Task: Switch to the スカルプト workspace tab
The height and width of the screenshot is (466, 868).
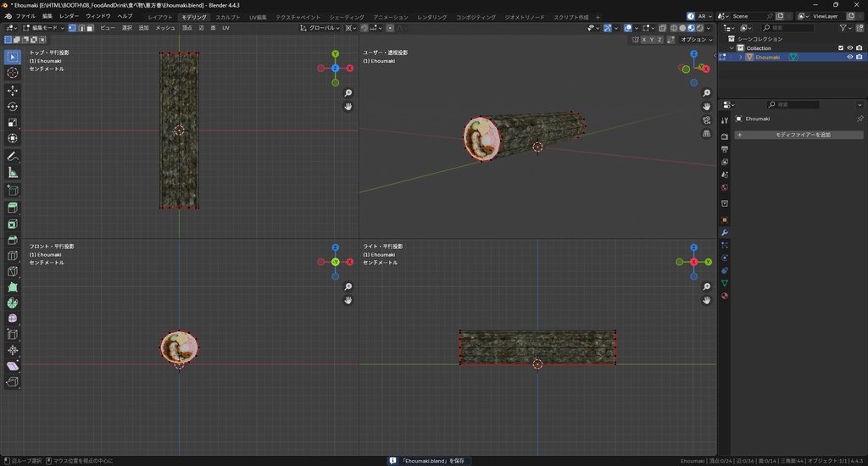Action: [x=227, y=17]
